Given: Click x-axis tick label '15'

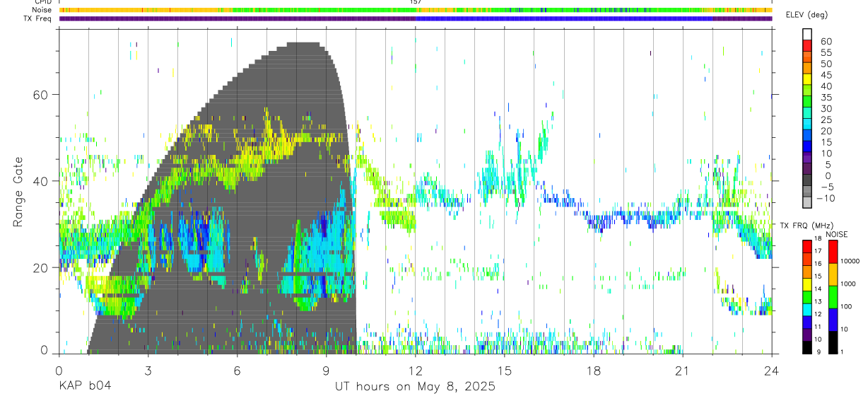Looking at the screenshot, I should (505, 371).
